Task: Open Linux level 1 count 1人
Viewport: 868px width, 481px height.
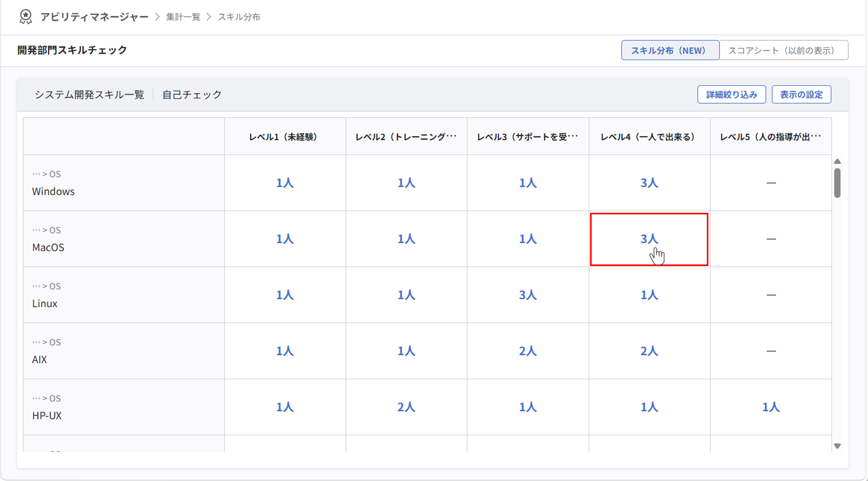Action: click(285, 295)
